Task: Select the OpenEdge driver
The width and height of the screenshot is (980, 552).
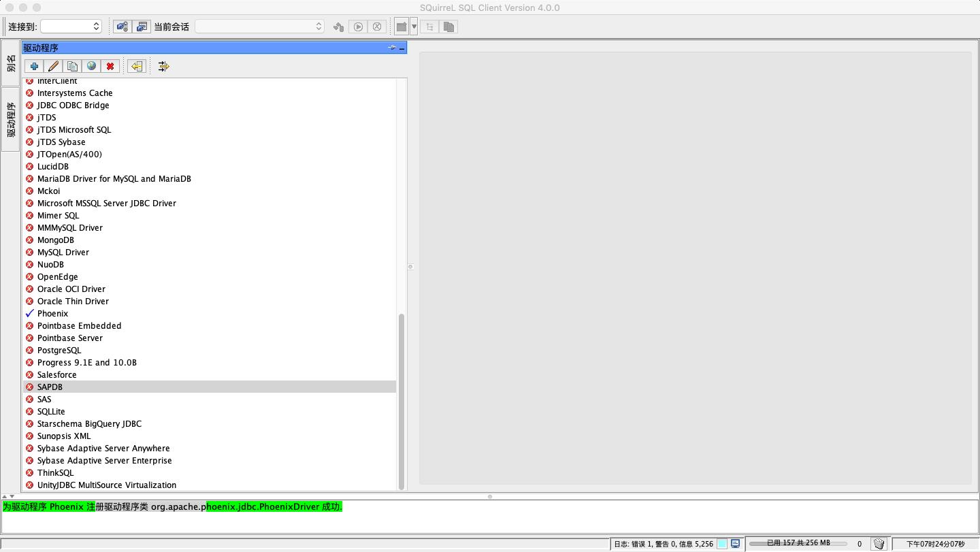Action: coord(210,276)
